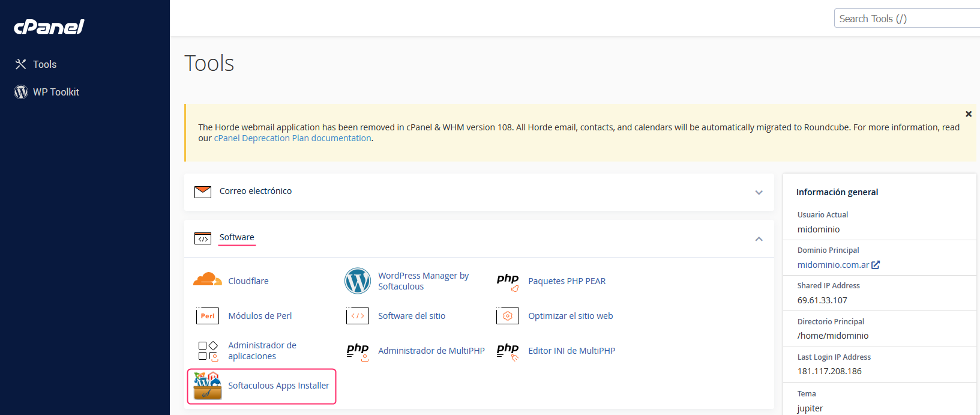The height and width of the screenshot is (415, 980).
Task: Click the Perl modules icon
Action: 208,316
